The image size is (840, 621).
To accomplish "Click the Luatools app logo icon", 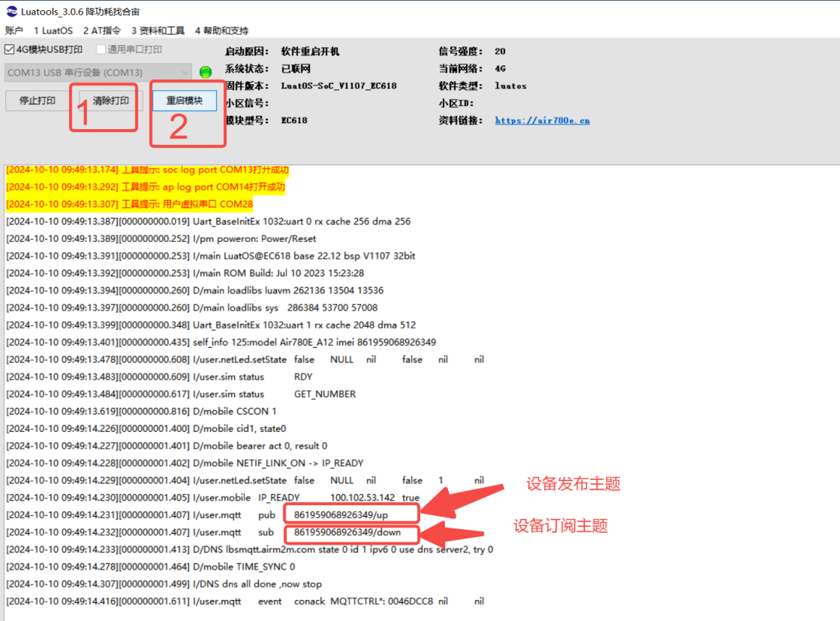I will point(11,11).
